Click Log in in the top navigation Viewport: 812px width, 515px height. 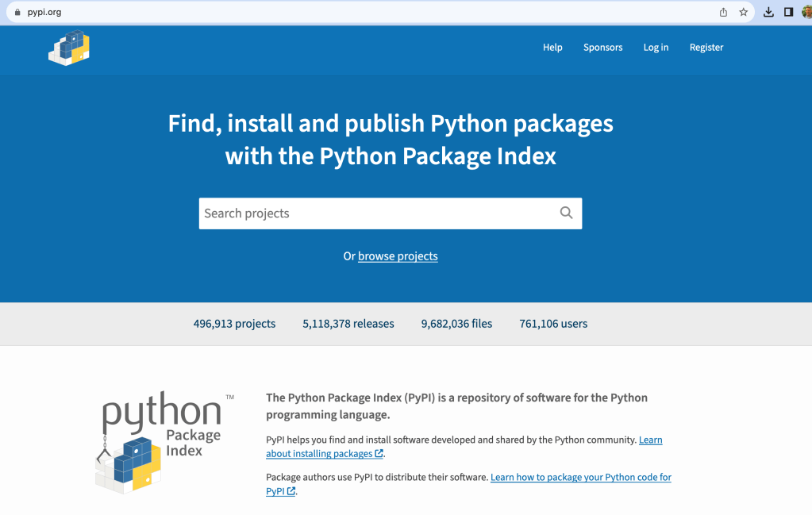[656, 48]
